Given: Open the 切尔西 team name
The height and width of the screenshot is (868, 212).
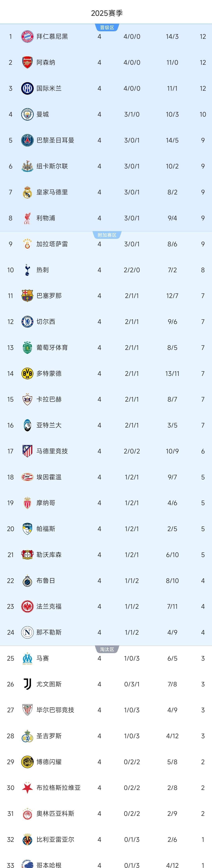Looking at the screenshot, I should (x=46, y=321).
